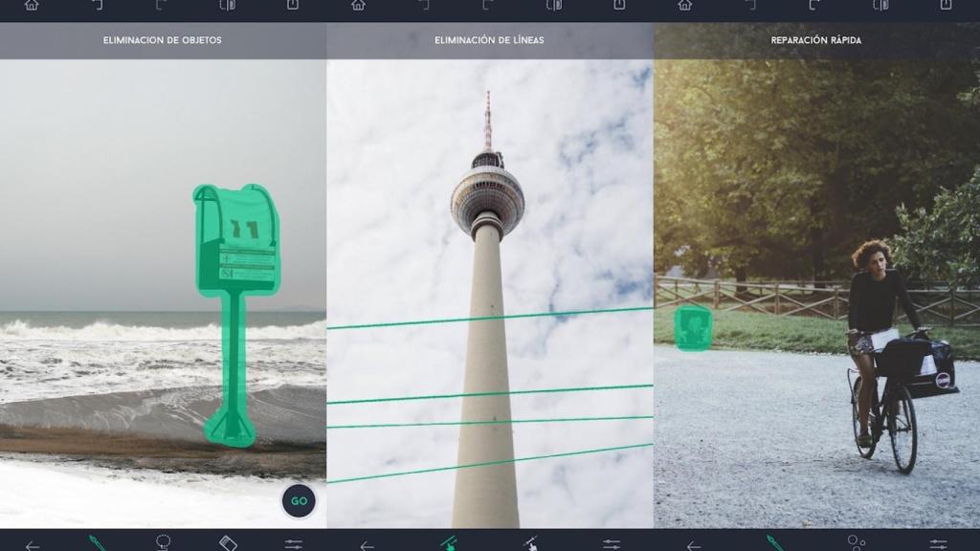Viewport: 980px width, 551px height.
Task: Pick the eraser tool in object removal panel
Action: (228, 543)
